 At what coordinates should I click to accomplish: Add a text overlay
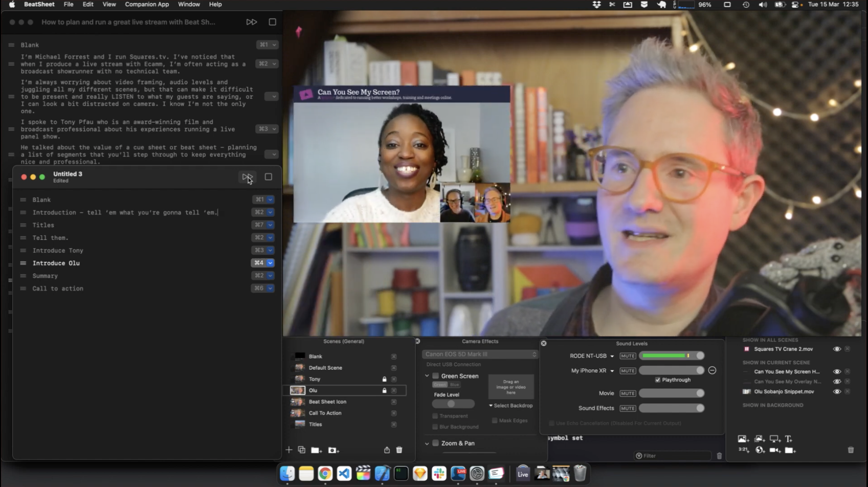coord(789,439)
